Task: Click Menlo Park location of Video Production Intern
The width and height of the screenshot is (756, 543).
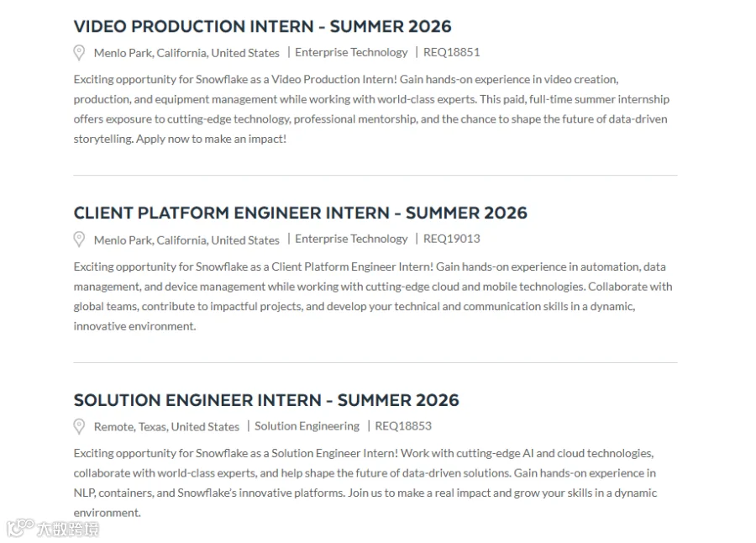Action: [x=186, y=53]
